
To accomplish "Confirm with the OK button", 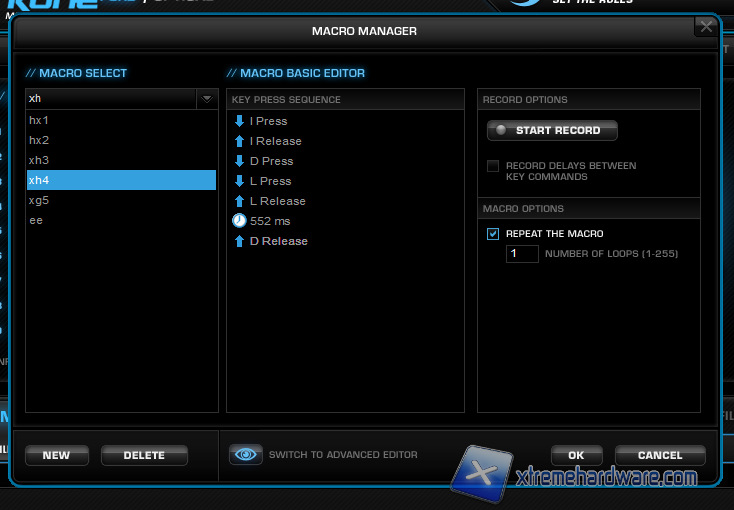I will [x=575, y=456].
